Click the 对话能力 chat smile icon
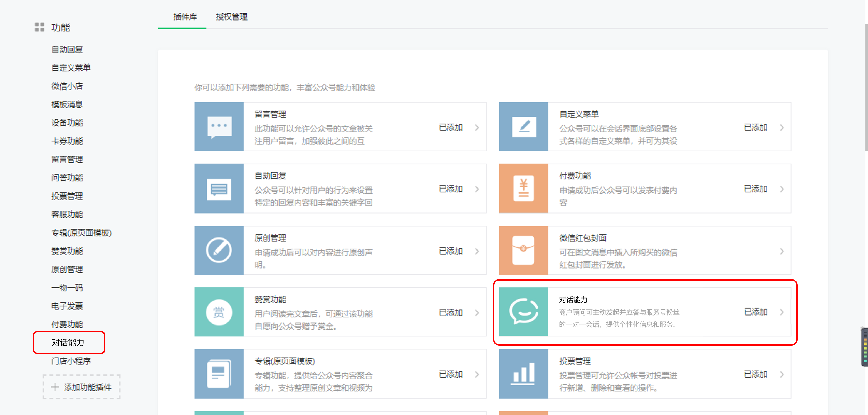The image size is (868, 415). [x=524, y=312]
